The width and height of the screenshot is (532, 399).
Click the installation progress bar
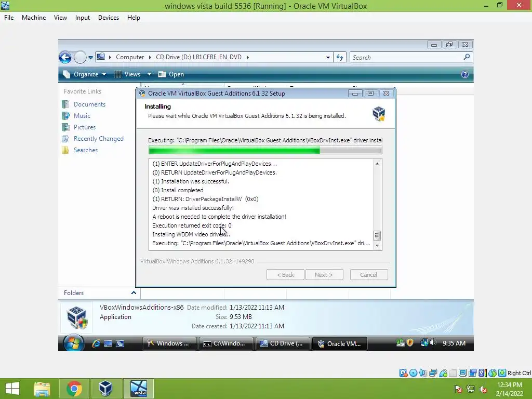(265, 150)
